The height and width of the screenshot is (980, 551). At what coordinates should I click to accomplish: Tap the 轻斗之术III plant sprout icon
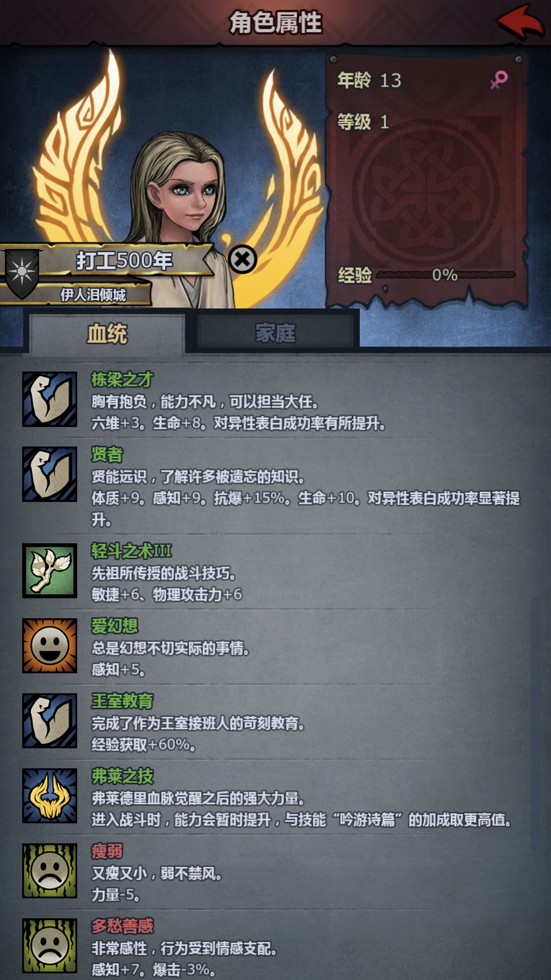point(50,570)
